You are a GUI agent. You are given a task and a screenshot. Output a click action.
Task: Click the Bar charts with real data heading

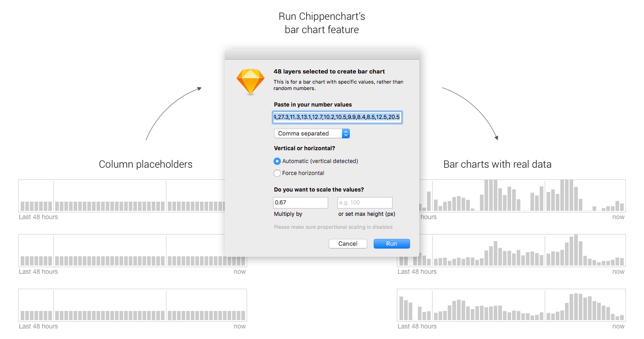[497, 164]
